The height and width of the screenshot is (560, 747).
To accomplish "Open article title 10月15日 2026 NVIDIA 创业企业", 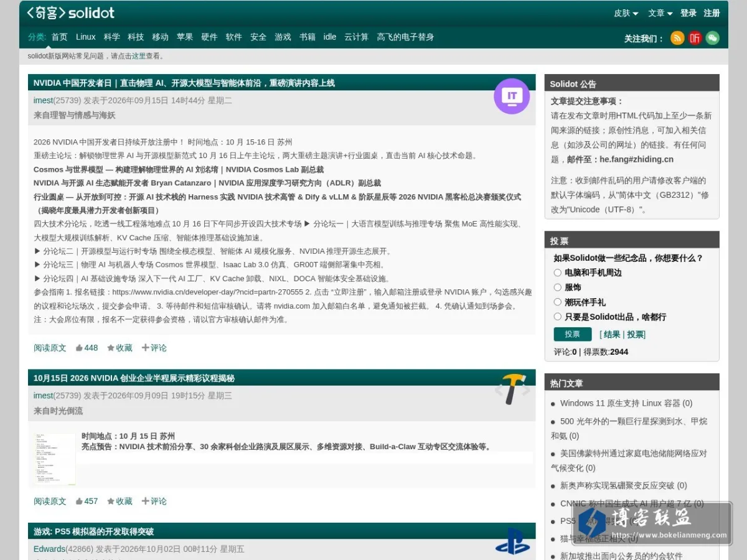I will 134,378.
